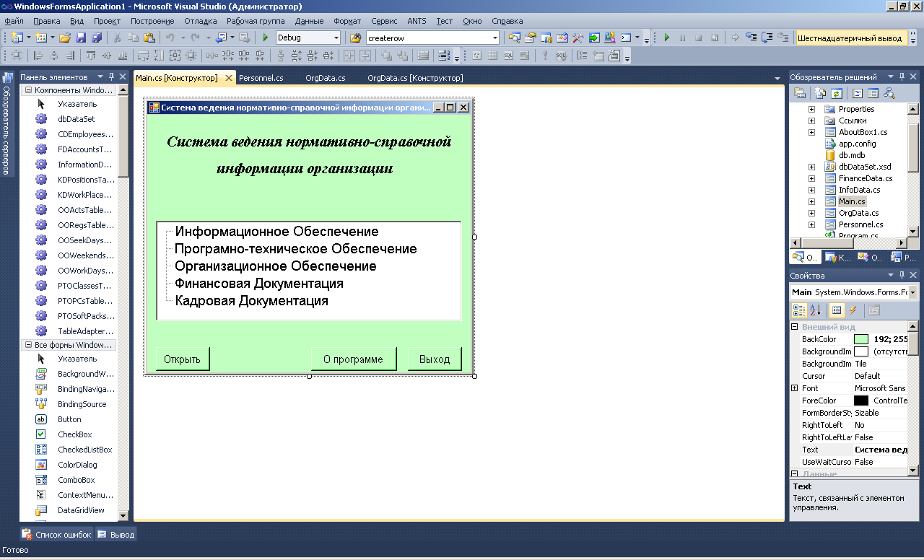Click the О программе button
924x560 pixels.
coord(354,359)
